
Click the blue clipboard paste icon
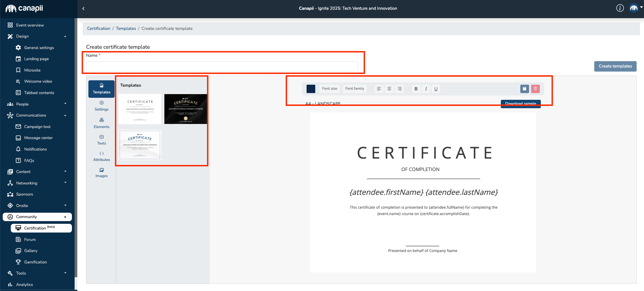pyautogui.click(x=524, y=89)
